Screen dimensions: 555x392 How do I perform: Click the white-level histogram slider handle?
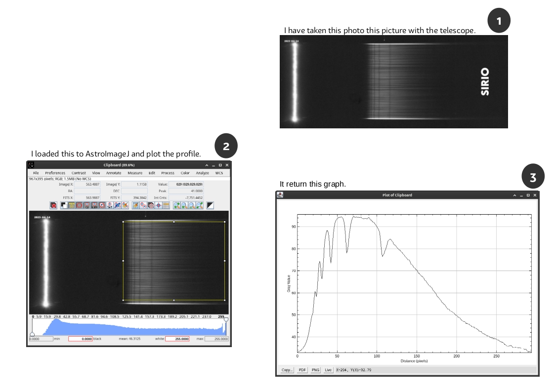pos(226,320)
